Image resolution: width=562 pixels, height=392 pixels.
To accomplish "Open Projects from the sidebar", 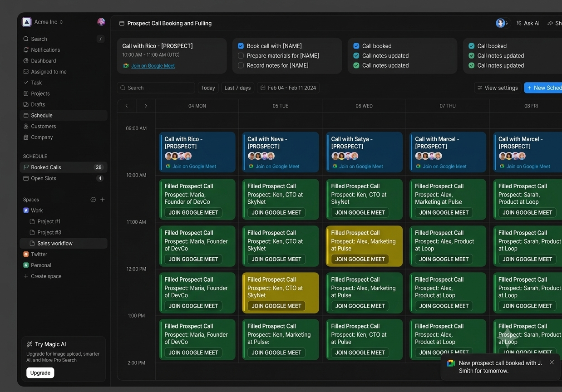I will [x=64, y=93].
